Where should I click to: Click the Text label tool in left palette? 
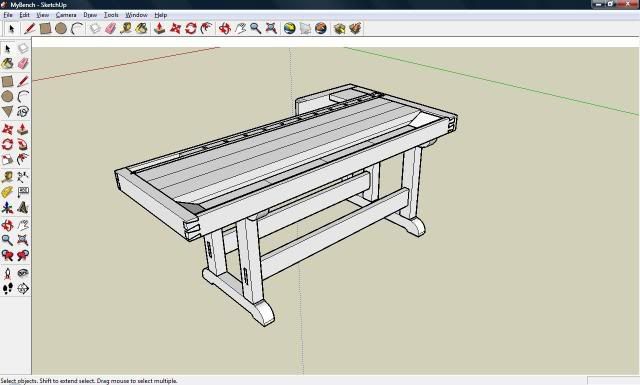(23, 192)
